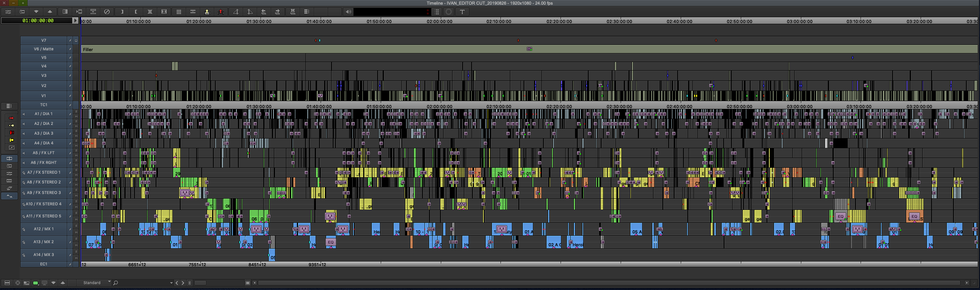Click the blue marker on V5 track
980x290 pixels.
[852, 57]
